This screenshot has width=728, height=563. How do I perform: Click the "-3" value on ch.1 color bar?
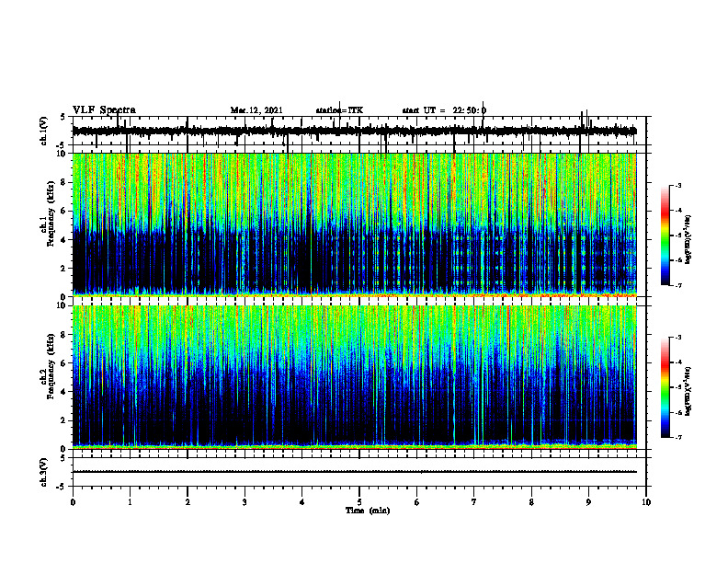click(677, 186)
